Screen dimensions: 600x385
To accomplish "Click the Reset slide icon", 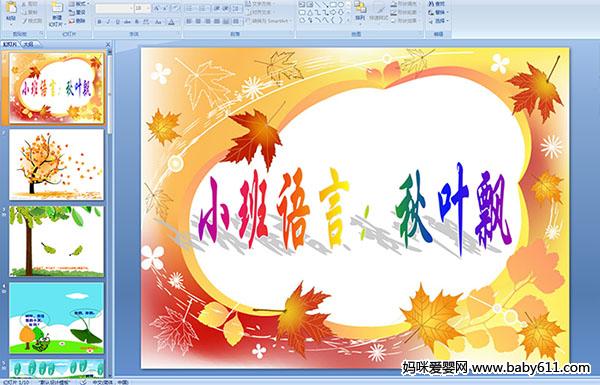I will click(78, 12).
